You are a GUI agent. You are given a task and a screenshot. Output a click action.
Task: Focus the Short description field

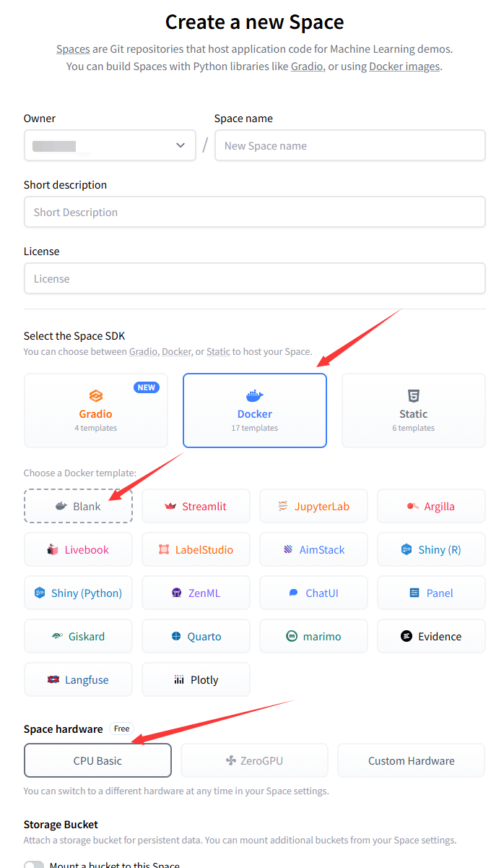[x=254, y=212]
